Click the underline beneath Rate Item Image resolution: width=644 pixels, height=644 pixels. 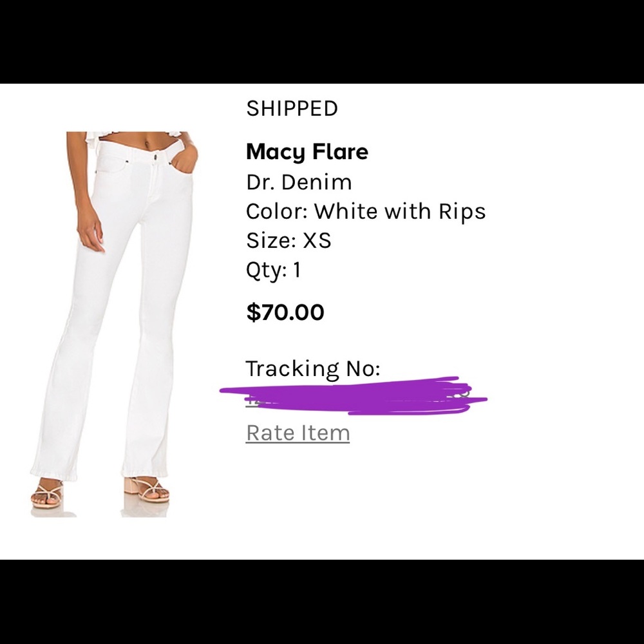coord(297,443)
